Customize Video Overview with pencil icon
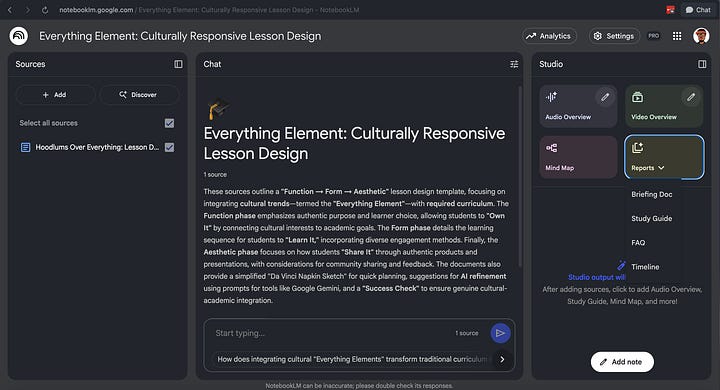This screenshot has height=390, width=720. 691,97
